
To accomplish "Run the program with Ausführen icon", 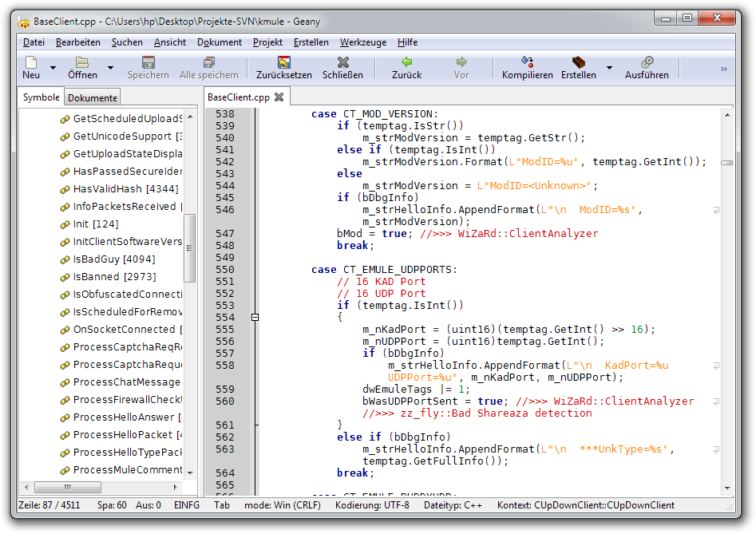I will pyautogui.click(x=647, y=62).
